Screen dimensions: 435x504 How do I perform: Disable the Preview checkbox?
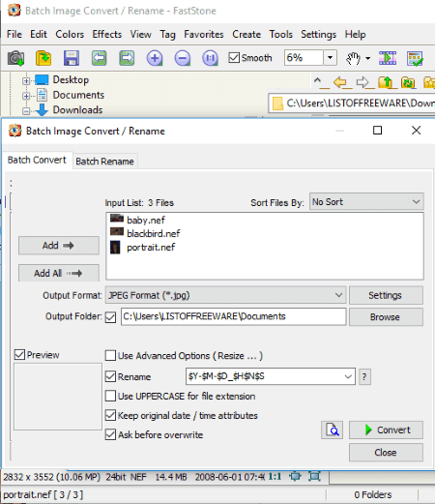point(19,355)
